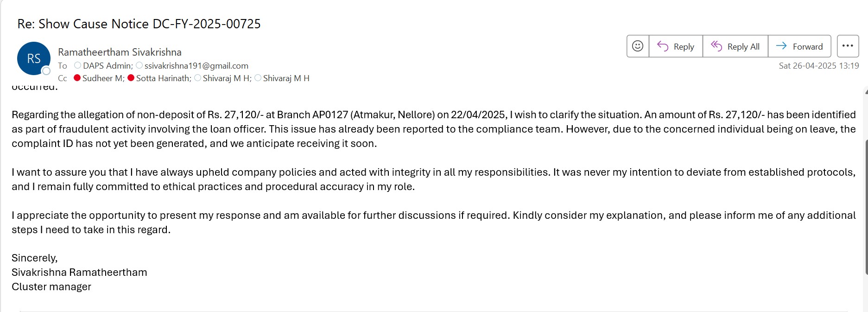
Task: Click Sudheer M in the Cc line
Action: pyautogui.click(x=102, y=78)
